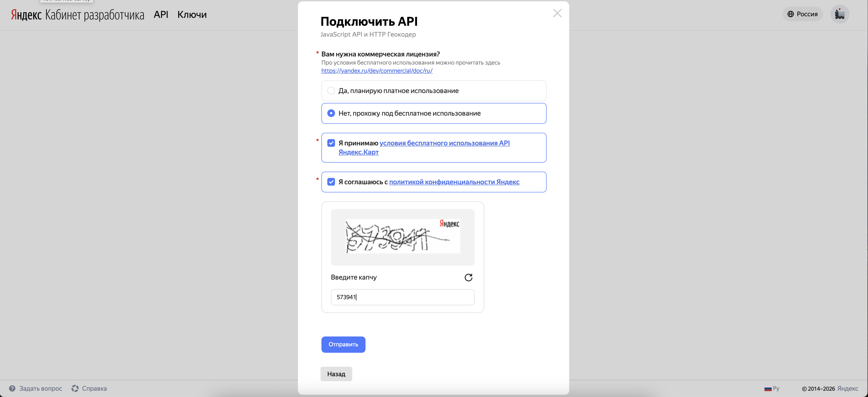Open the user avatar menu
The width and height of the screenshot is (868, 397).
(x=839, y=14)
